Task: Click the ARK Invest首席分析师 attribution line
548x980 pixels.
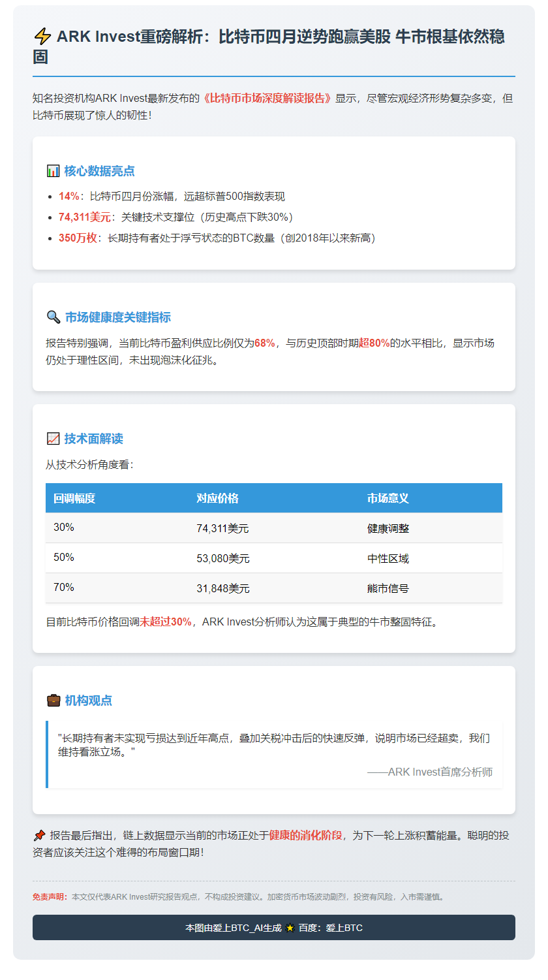Action: pos(430,772)
